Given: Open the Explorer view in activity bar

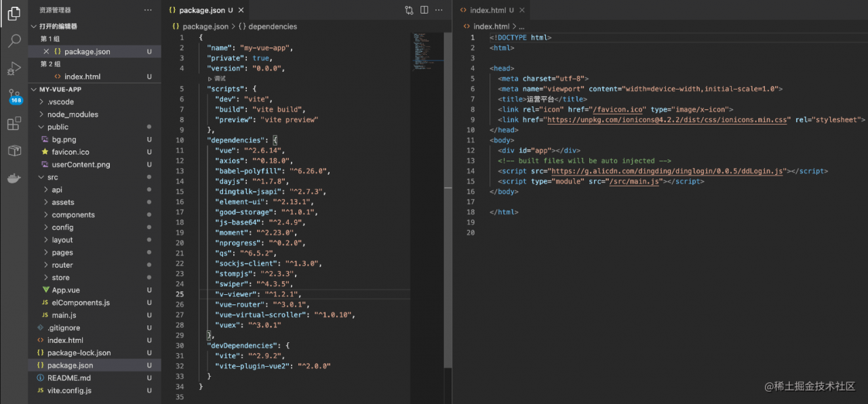Looking at the screenshot, I should pyautogui.click(x=14, y=14).
